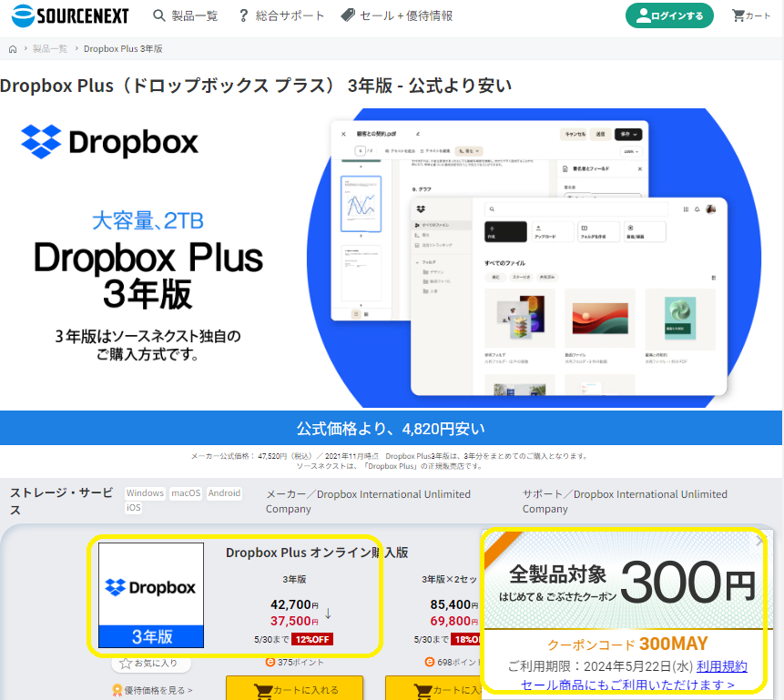Viewport: 784px width, 700px height.
Task: Select the Windows platform tag
Action: coord(145,493)
